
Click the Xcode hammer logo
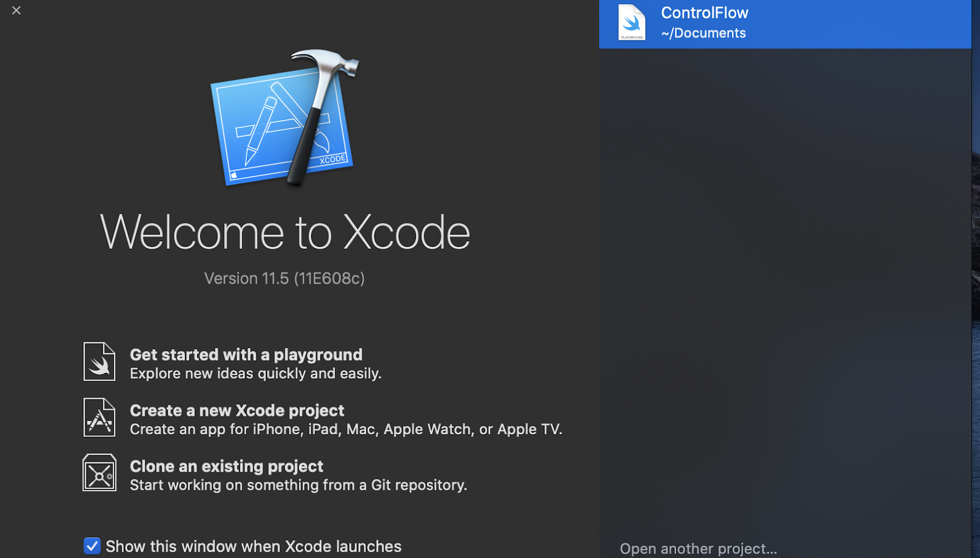[285, 118]
